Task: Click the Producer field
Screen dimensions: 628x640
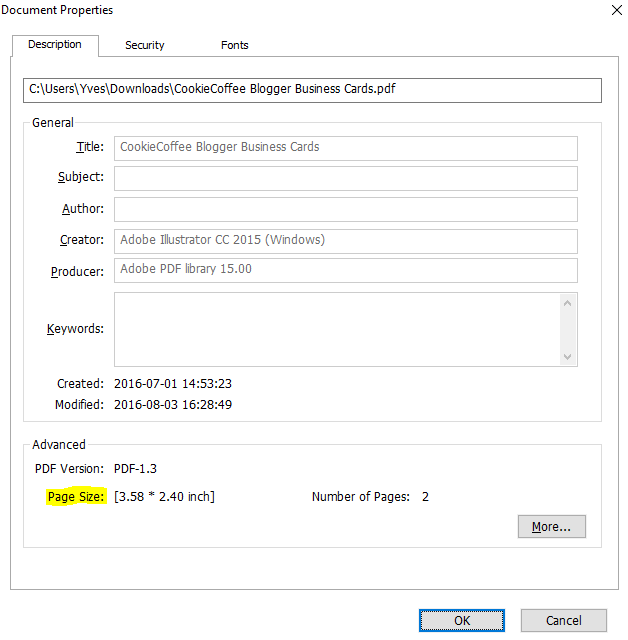Action: tap(345, 270)
